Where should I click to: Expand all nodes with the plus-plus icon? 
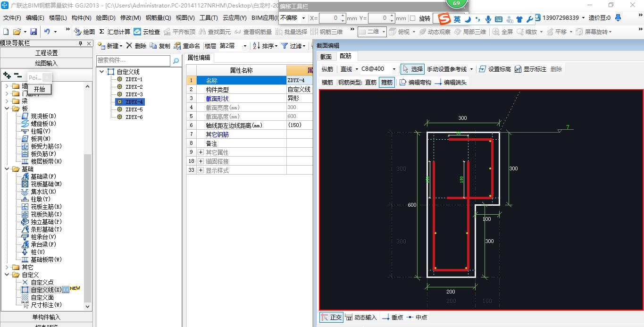click(x=7, y=75)
